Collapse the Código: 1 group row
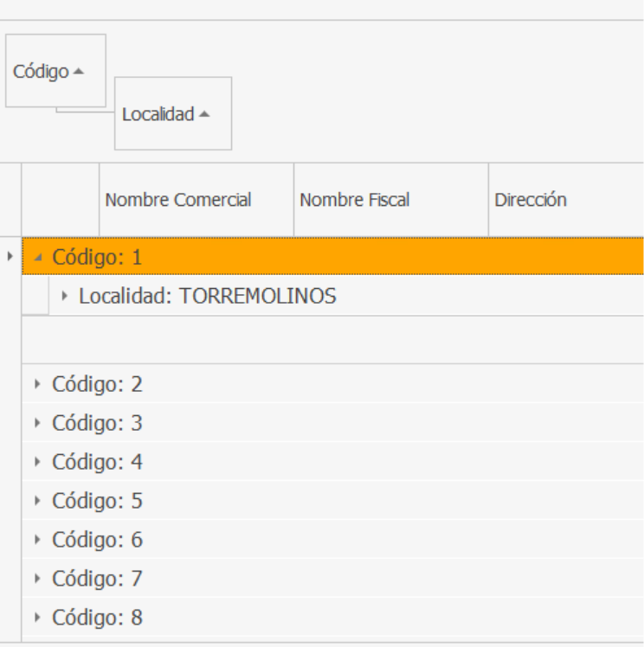 pyautogui.click(x=37, y=258)
